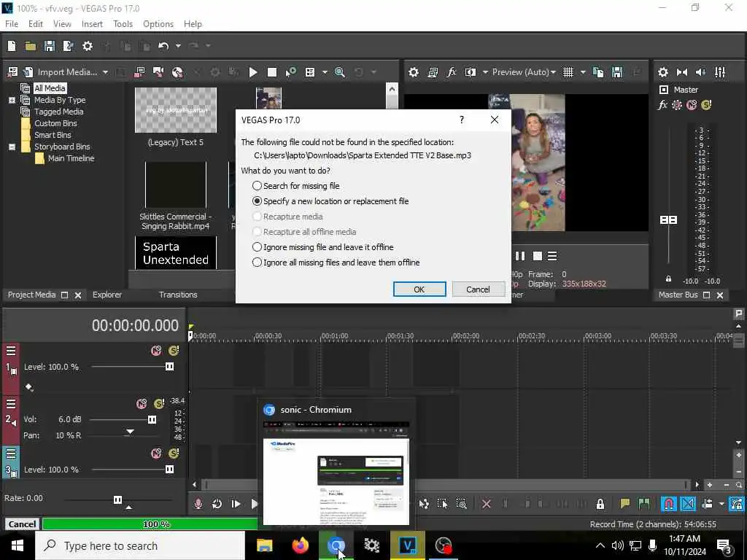This screenshot has width=747, height=560.
Task: Click OK in the VEGAS dialog
Action: tap(419, 289)
